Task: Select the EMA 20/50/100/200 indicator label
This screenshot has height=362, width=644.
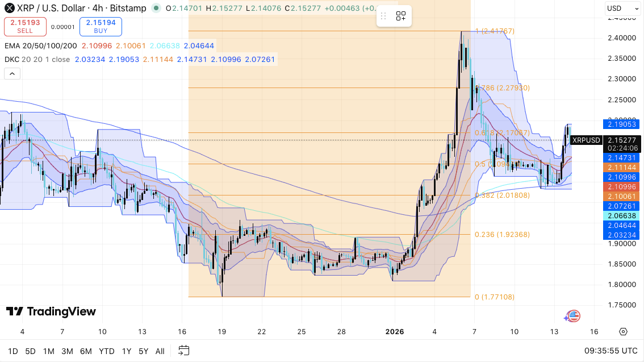Action: (40, 45)
